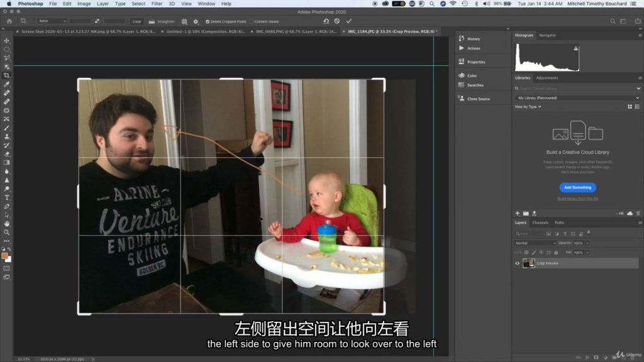The width and height of the screenshot is (644, 362).
Task: Commit the crop with checkmark
Action: click(x=348, y=21)
